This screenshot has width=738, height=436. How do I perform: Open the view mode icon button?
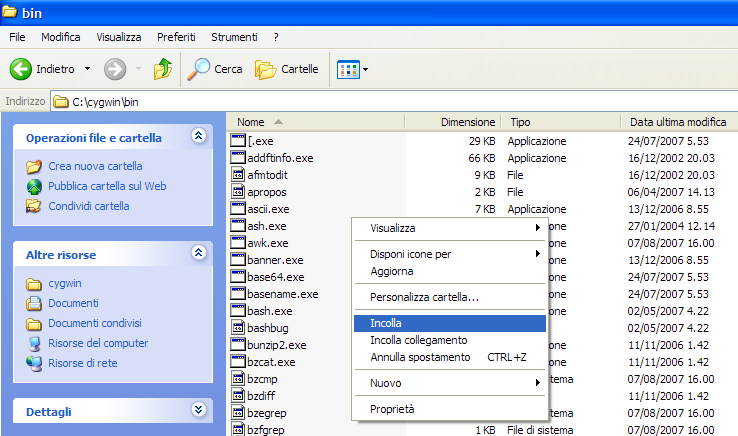[x=348, y=70]
